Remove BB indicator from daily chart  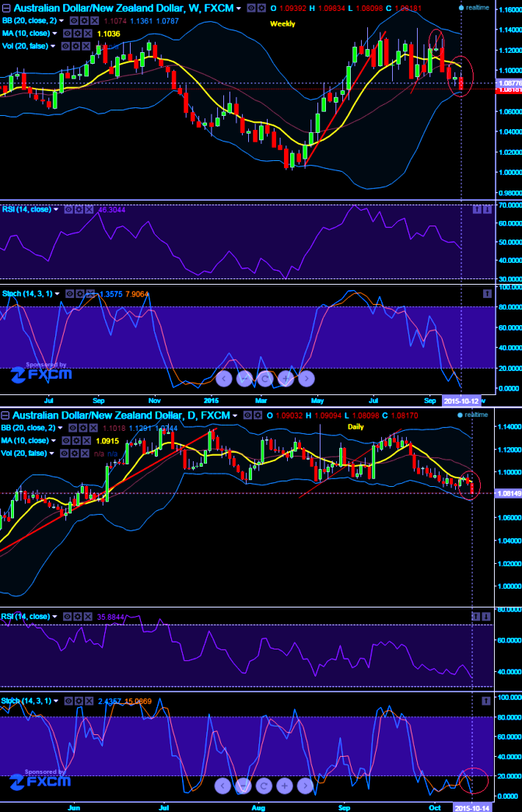click(92, 427)
